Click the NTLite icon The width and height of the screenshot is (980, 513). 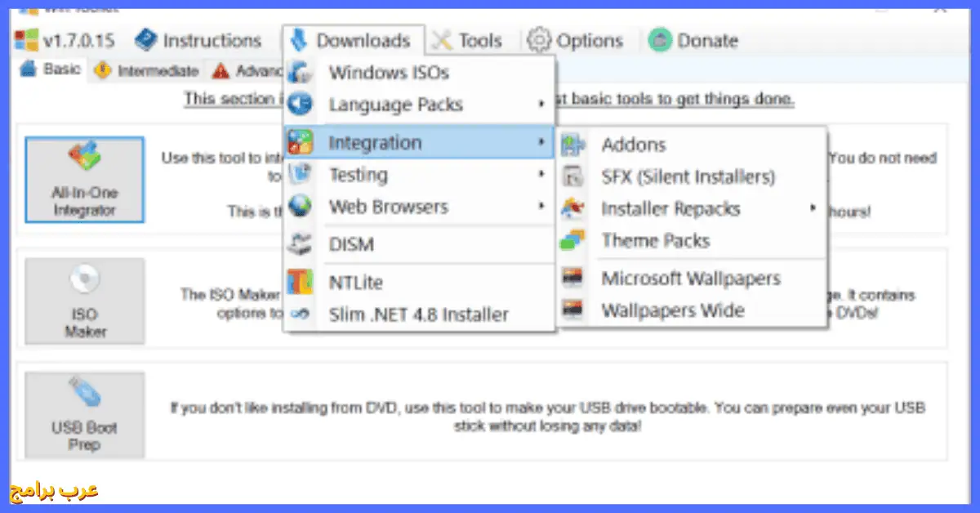(x=301, y=282)
